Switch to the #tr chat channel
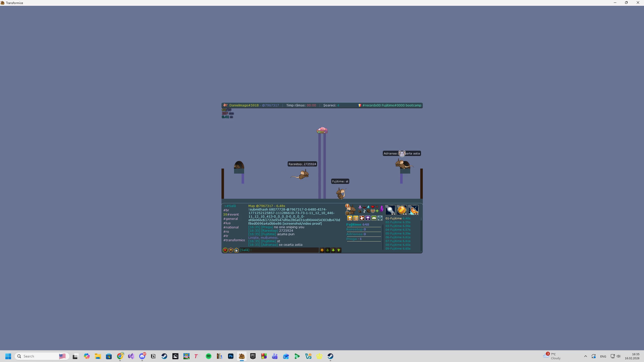The height and width of the screenshot is (362, 644). 226,236
